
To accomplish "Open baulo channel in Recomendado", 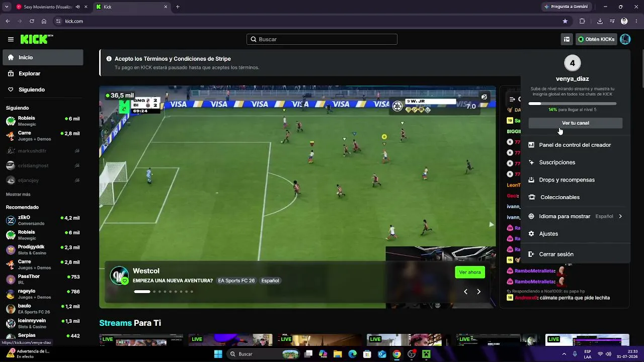I will pyautogui.click(x=43, y=308).
